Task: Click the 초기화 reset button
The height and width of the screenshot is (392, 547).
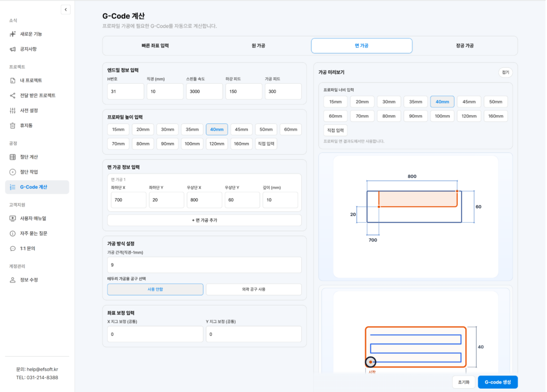Action: pos(464,382)
